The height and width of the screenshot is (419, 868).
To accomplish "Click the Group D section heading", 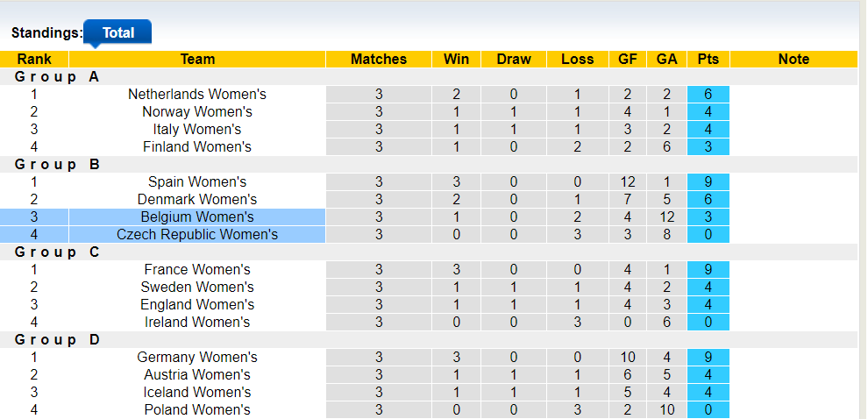I will click(x=57, y=339).
